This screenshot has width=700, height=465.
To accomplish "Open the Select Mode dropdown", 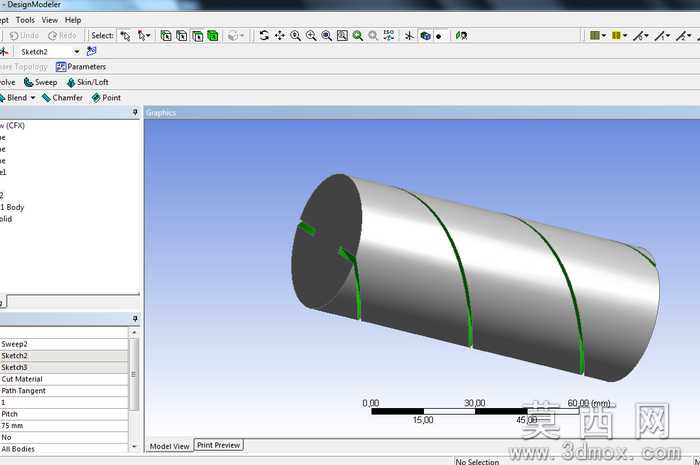I will pyautogui.click(x=144, y=36).
